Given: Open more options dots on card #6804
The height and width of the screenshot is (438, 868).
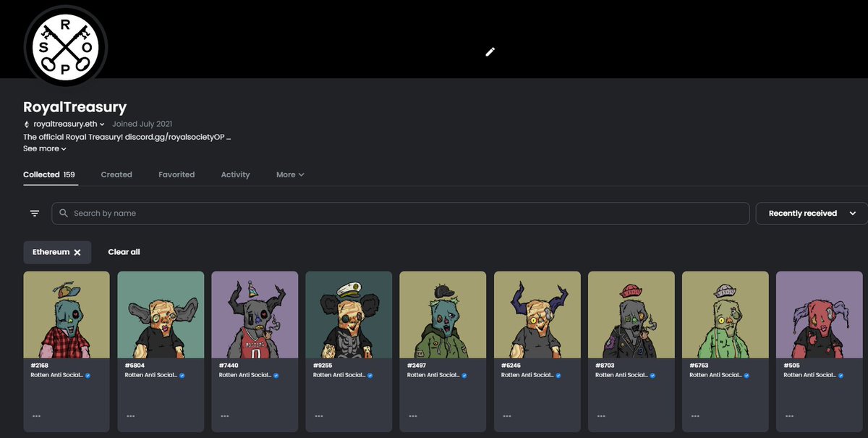Looking at the screenshot, I should (130, 416).
